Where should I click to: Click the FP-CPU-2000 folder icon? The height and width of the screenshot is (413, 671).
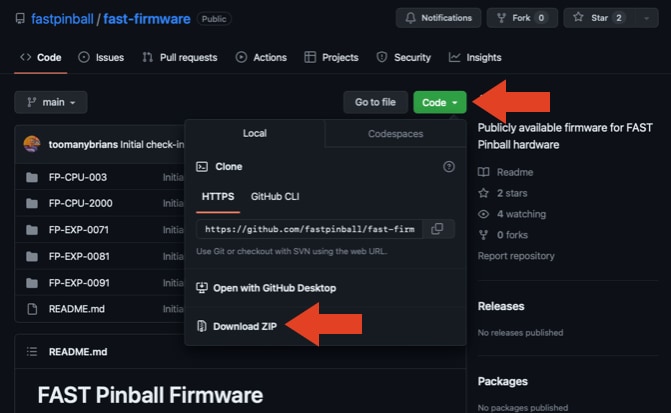(32, 203)
